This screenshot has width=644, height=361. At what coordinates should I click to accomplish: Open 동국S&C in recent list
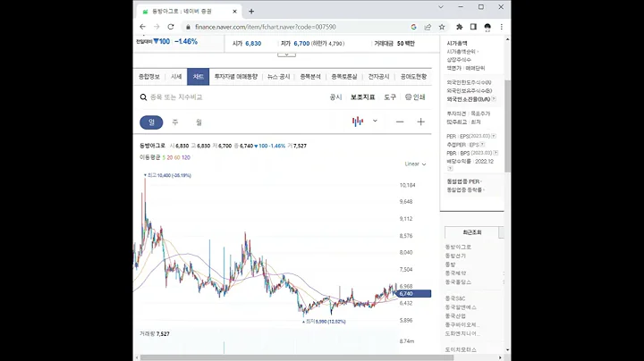[x=455, y=298]
